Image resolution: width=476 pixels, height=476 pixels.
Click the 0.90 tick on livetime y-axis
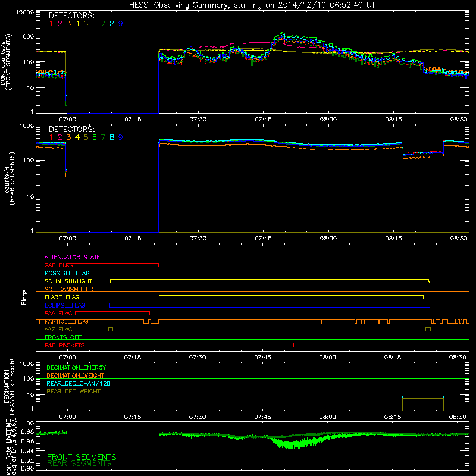tap(27, 468)
